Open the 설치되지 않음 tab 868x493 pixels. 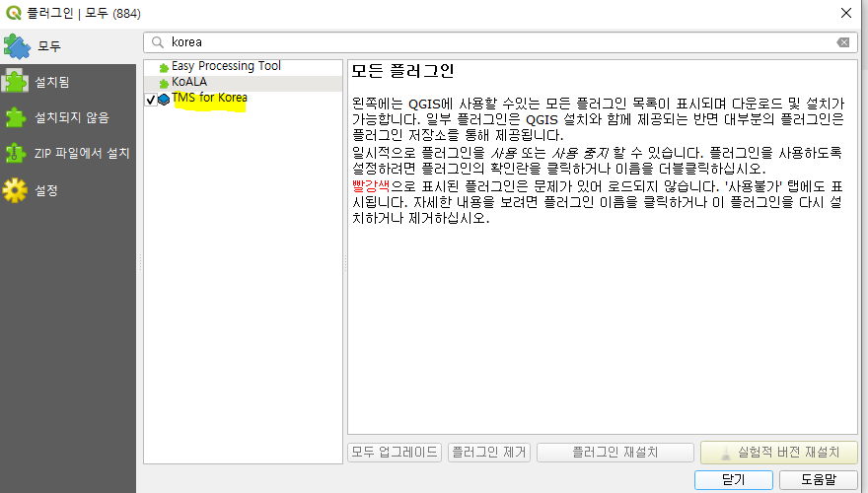67,117
